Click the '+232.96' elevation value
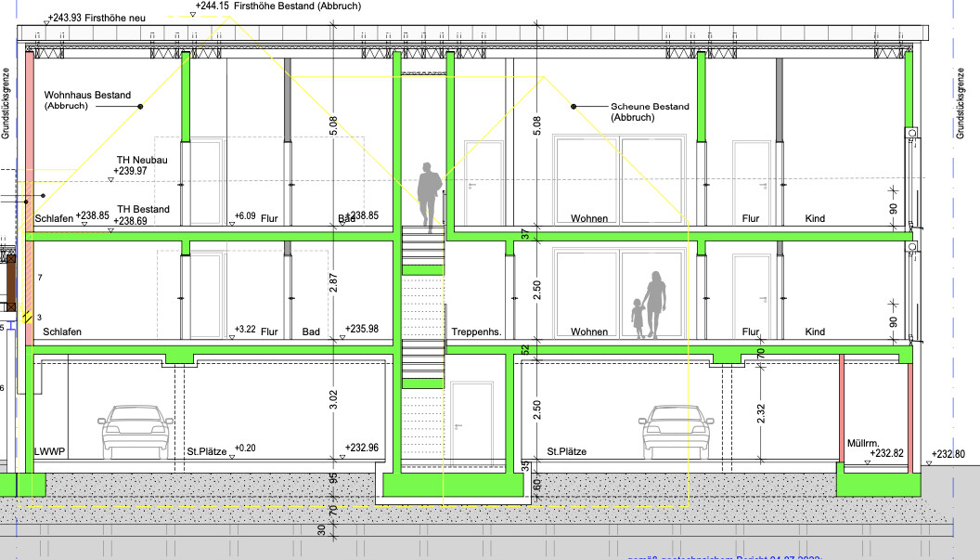Screen dimensions: 980x559 coord(362,448)
